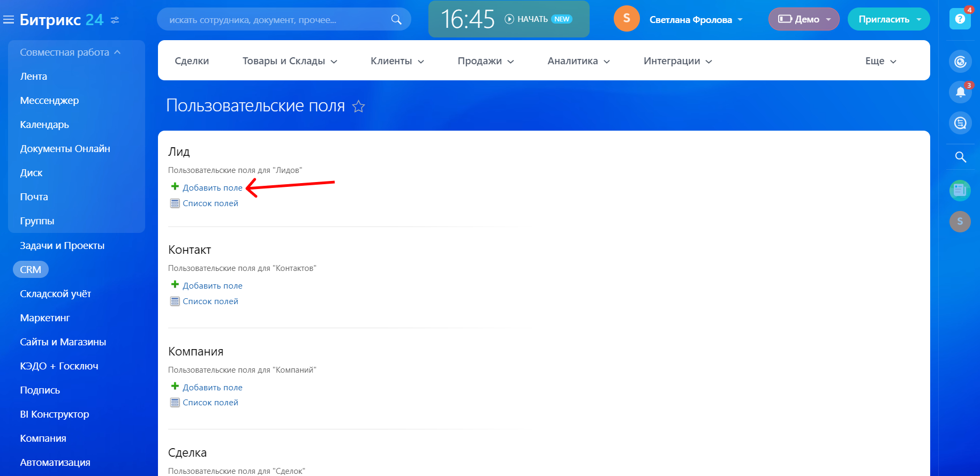Screen dimensions: 980x476
Task: Click Список полей link for Лид
Action: 210,203
